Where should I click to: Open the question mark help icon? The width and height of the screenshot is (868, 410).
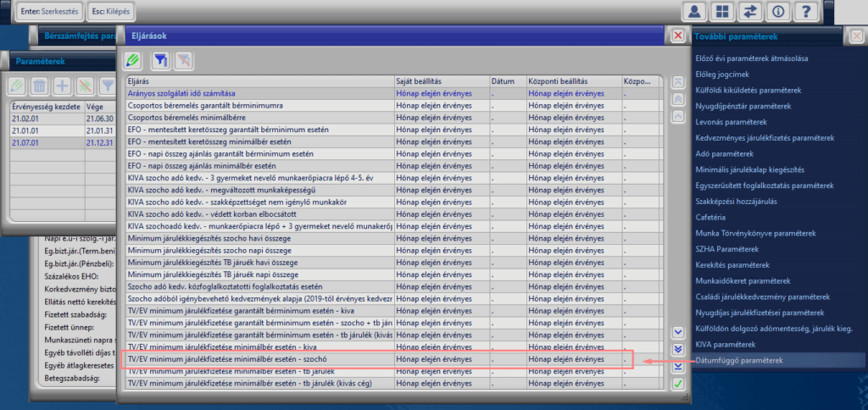coord(807,12)
